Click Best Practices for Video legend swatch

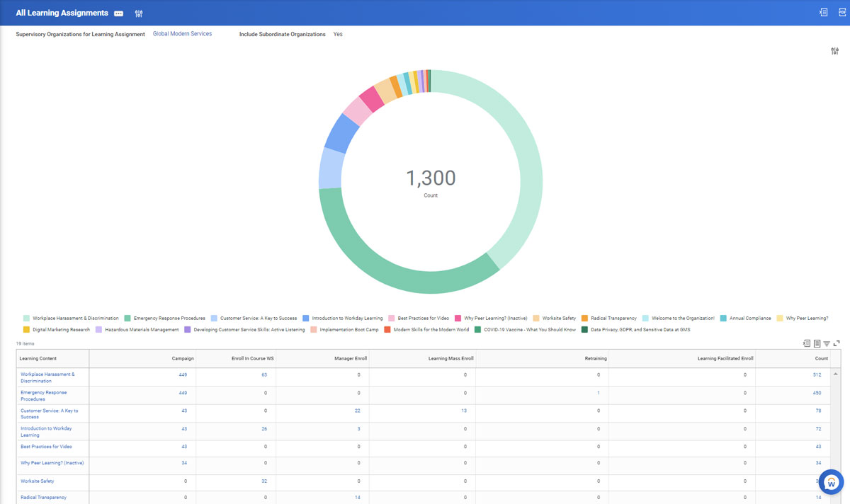[x=392, y=319]
